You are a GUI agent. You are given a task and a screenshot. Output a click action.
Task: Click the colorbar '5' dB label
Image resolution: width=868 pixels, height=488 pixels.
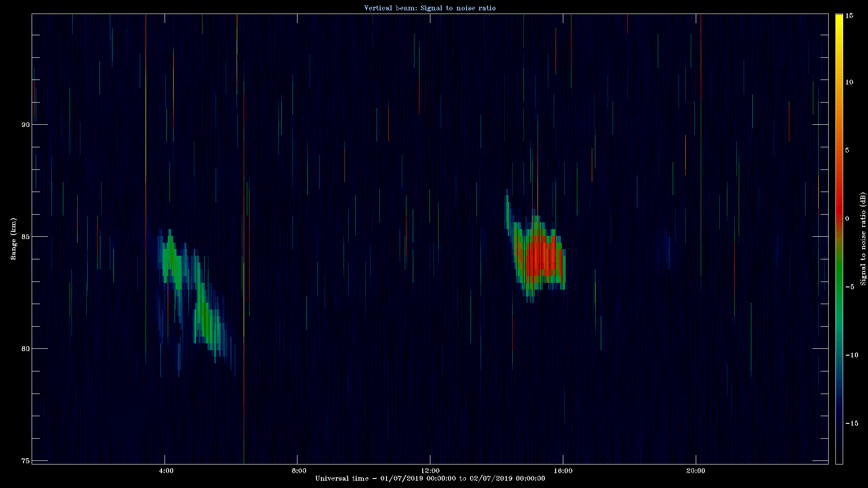click(847, 150)
